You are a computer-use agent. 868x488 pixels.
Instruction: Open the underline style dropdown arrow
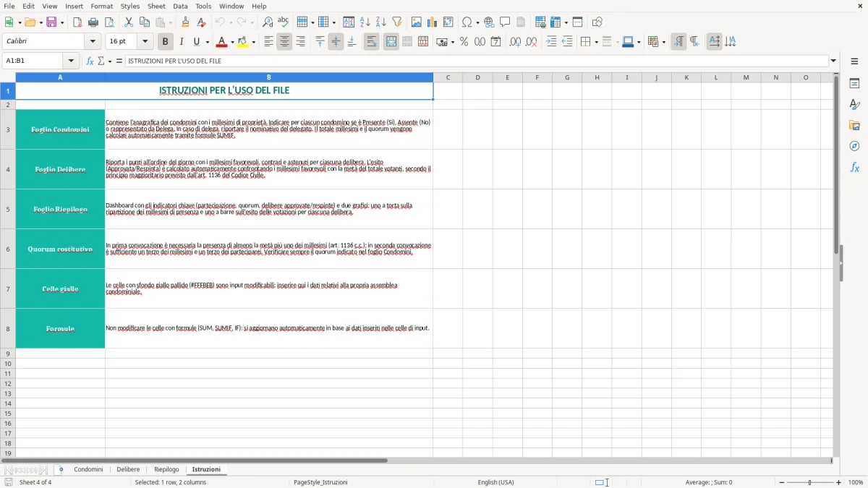pyautogui.click(x=207, y=42)
